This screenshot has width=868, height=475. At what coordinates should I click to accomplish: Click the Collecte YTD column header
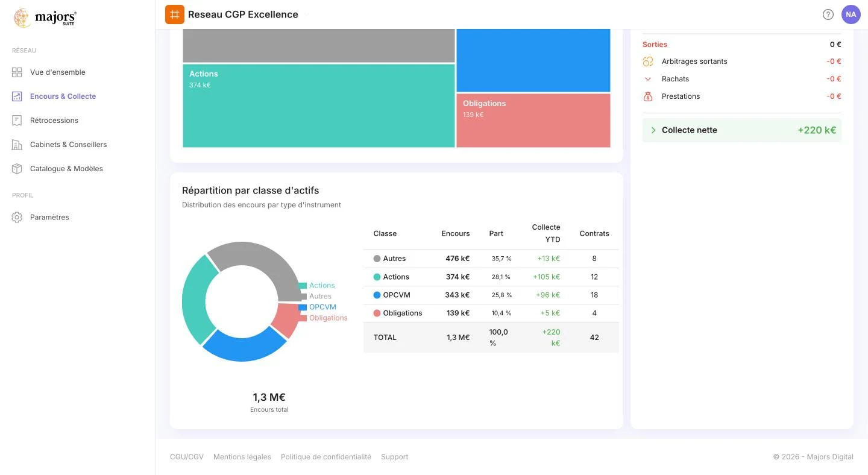coord(546,233)
